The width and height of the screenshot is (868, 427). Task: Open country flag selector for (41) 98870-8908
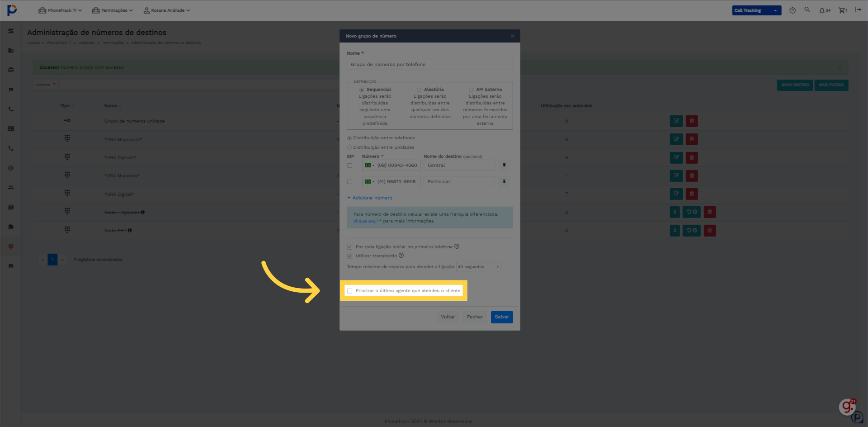pos(369,181)
